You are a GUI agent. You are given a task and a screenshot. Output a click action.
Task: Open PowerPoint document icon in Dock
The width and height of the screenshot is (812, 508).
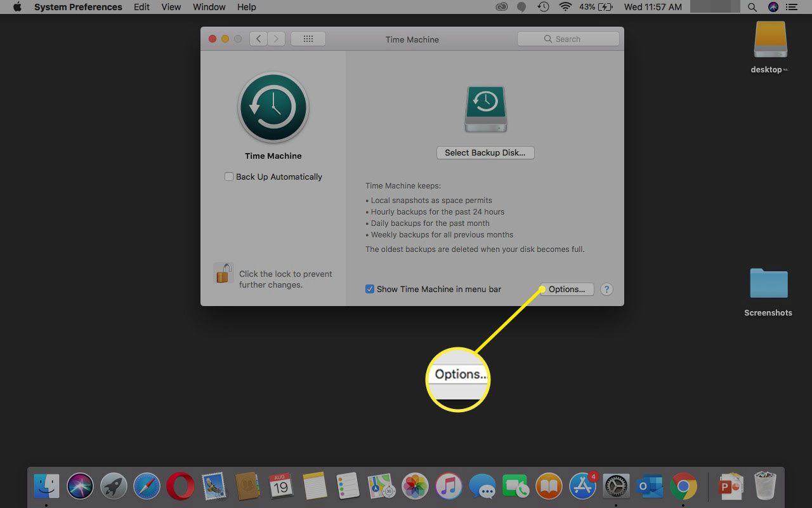pyautogui.click(x=731, y=486)
